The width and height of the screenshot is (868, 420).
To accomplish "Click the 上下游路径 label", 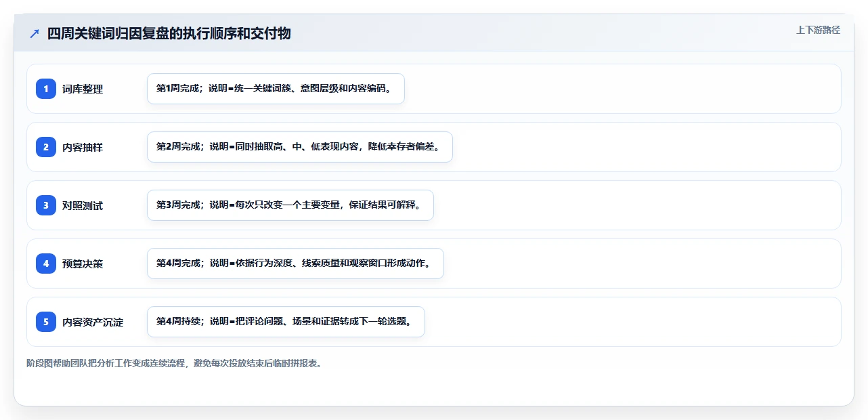I will 818,30.
